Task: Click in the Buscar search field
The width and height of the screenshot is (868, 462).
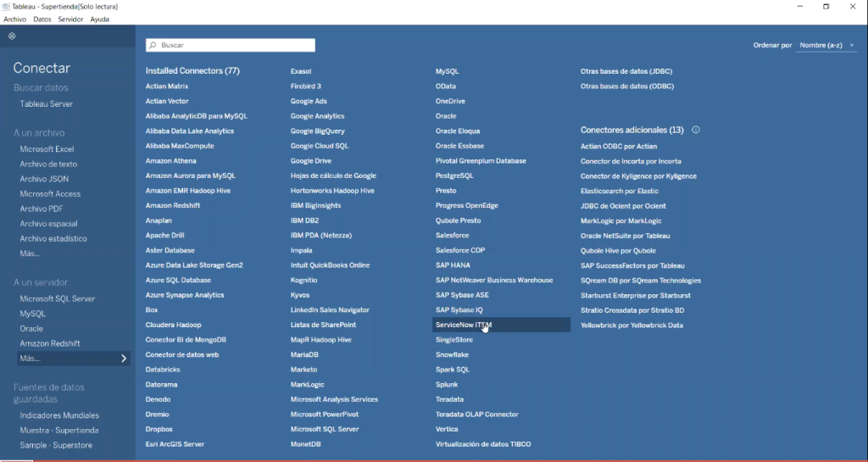Action: [x=231, y=46]
